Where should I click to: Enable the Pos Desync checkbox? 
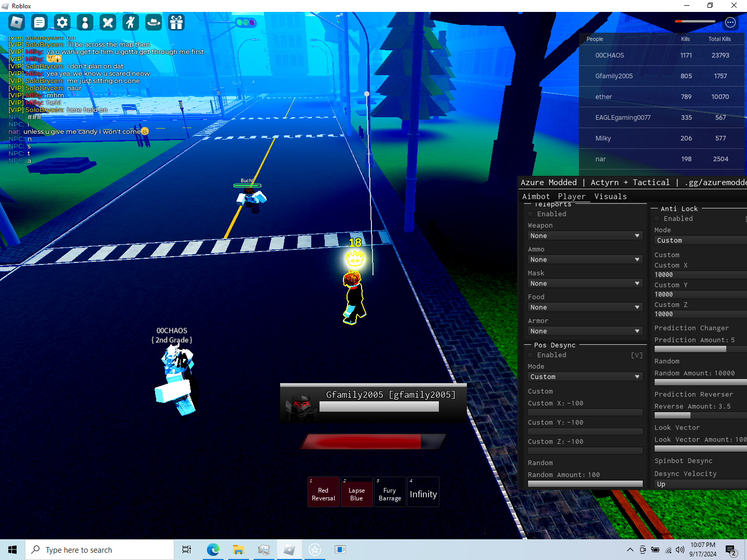[x=531, y=355]
